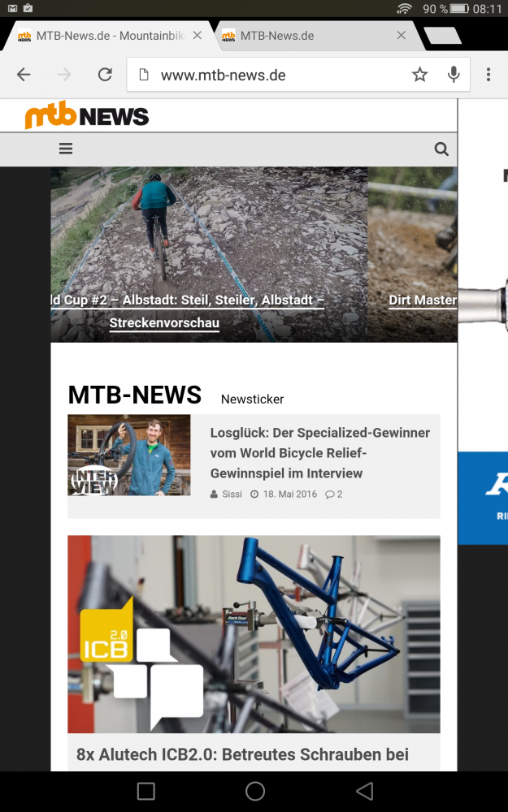This screenshot has height=812, width=508.
Task: Tap the browser back arrow
Action: point(24,75)
